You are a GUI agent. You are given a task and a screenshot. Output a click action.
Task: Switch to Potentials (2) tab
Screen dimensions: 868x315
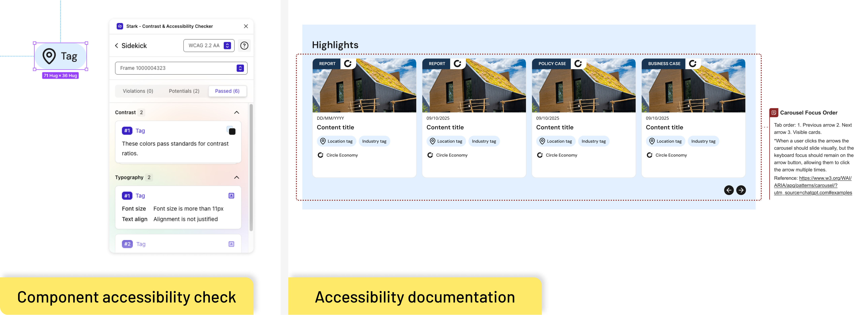click(x=184, y=91)
